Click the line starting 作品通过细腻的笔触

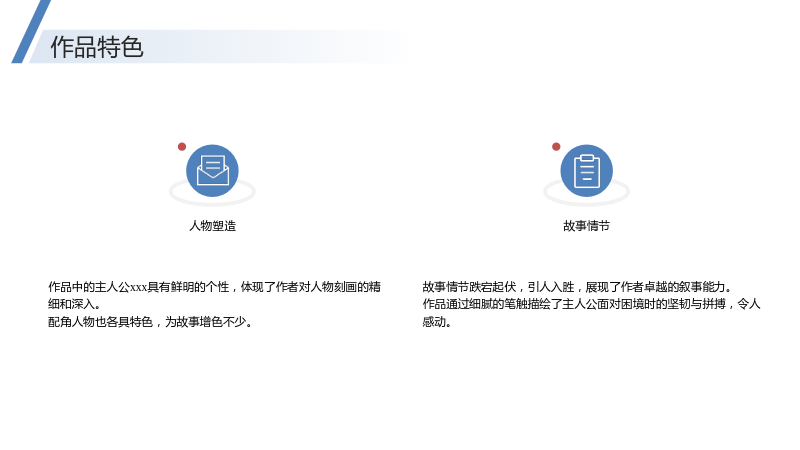pyautogui.click(x=591, y=304)
